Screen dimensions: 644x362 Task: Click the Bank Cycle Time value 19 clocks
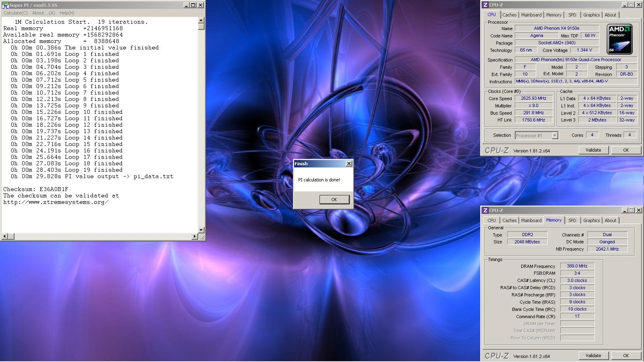point(577,309)
